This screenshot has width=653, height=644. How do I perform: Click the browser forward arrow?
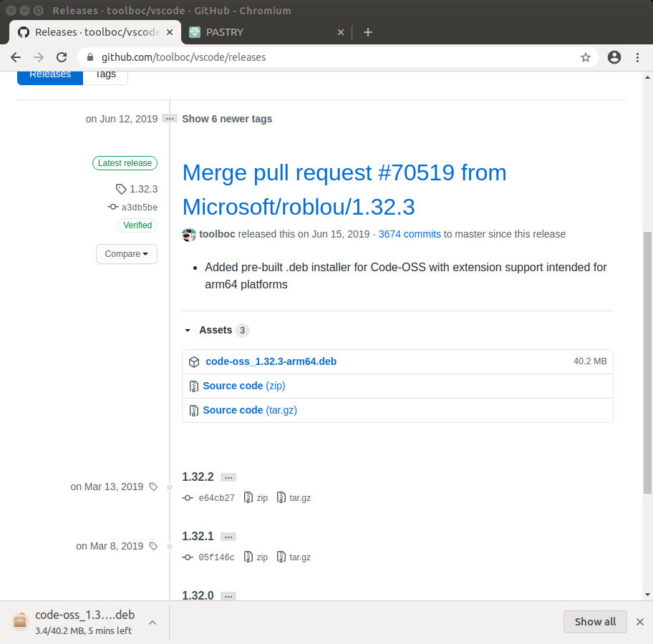[39, 57]
